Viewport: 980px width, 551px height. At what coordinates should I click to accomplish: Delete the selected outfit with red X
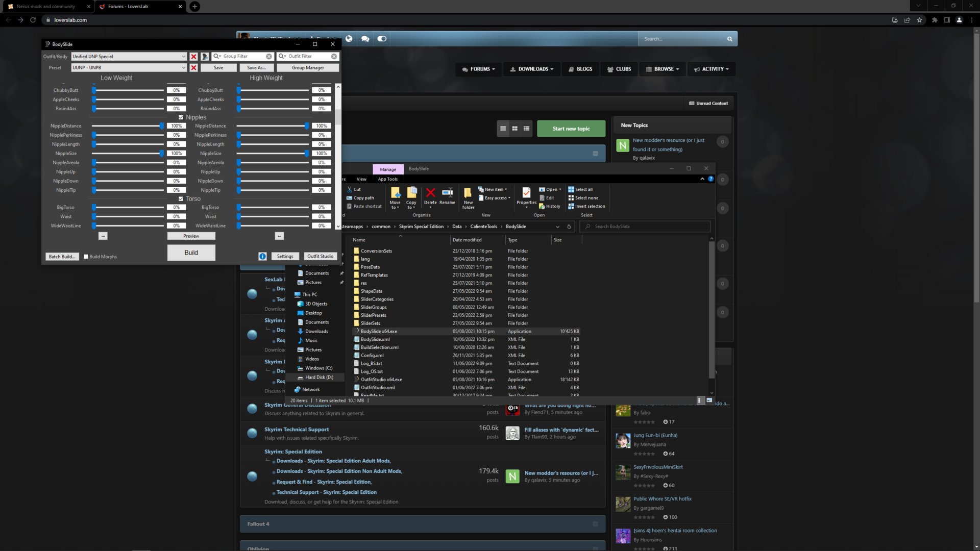point(193,57)
